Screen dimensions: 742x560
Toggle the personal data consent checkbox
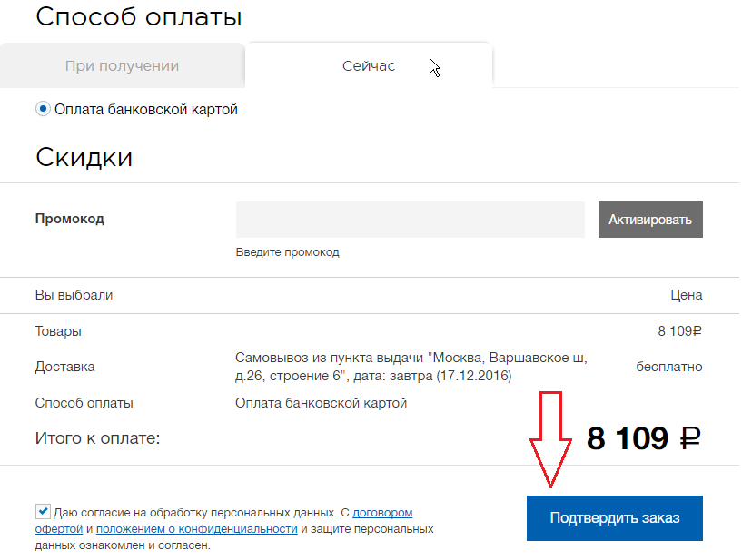43,511
